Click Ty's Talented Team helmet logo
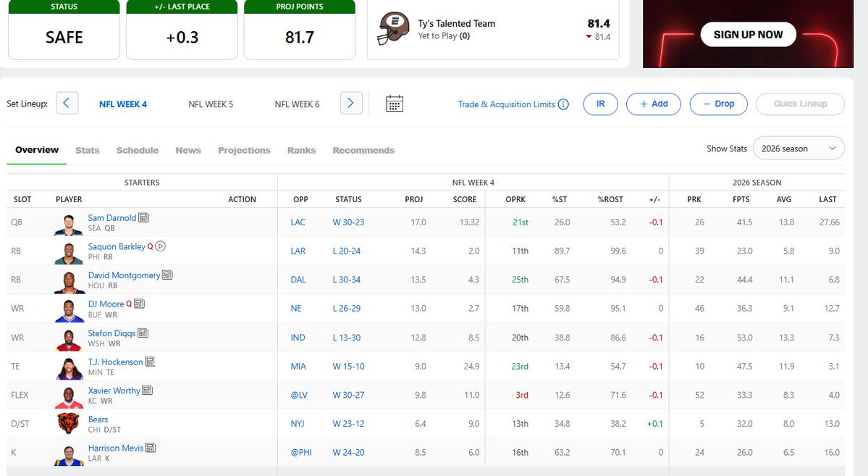 (x=393, y=29)
